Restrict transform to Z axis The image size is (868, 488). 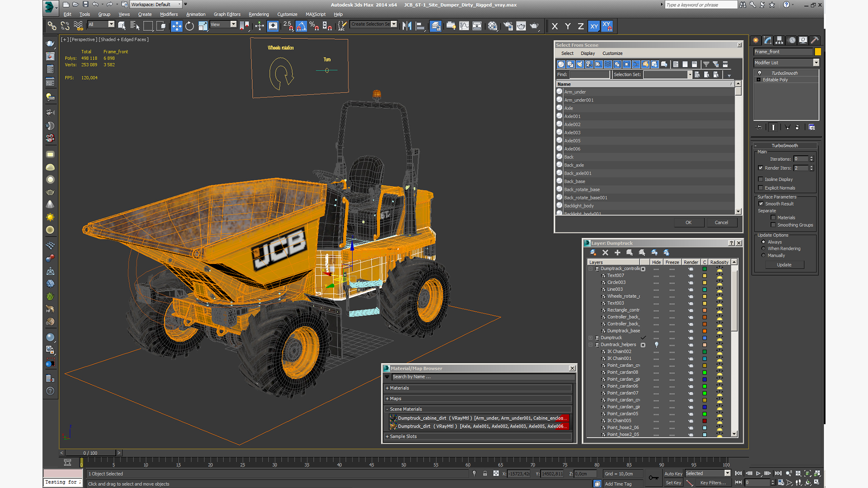tap(580, 26)
